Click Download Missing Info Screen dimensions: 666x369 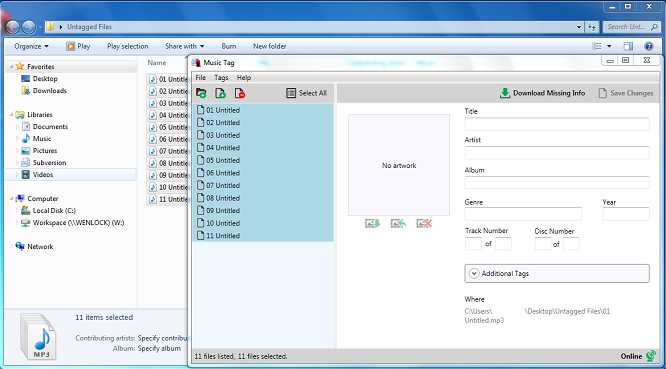[x=542, y=93]
